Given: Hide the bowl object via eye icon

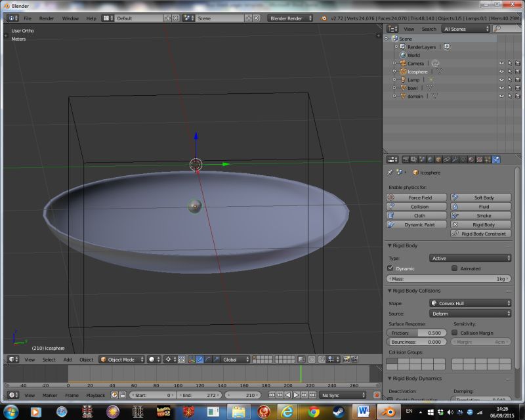Looking at the screenshot, I should 501,88.
